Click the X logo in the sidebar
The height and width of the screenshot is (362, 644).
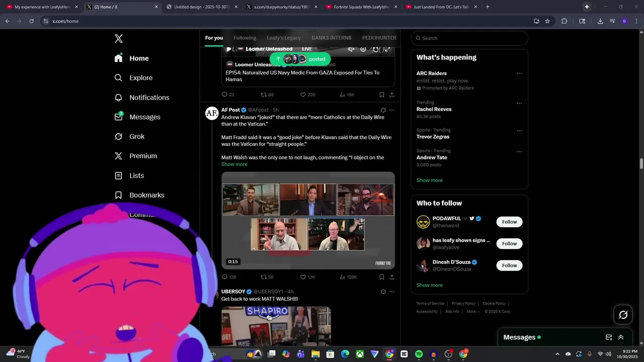(x=119, y=39)
